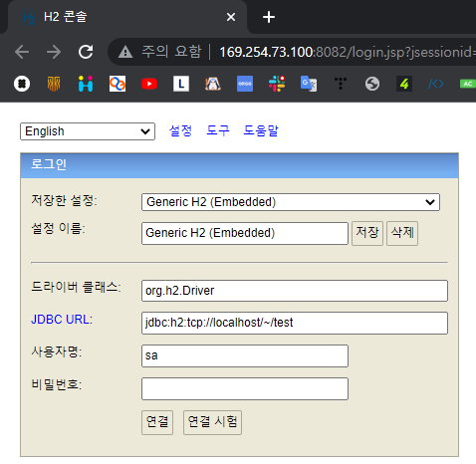Open the Slack bookmark
This screenshot has height=464, width=476.
click(277, 84)
